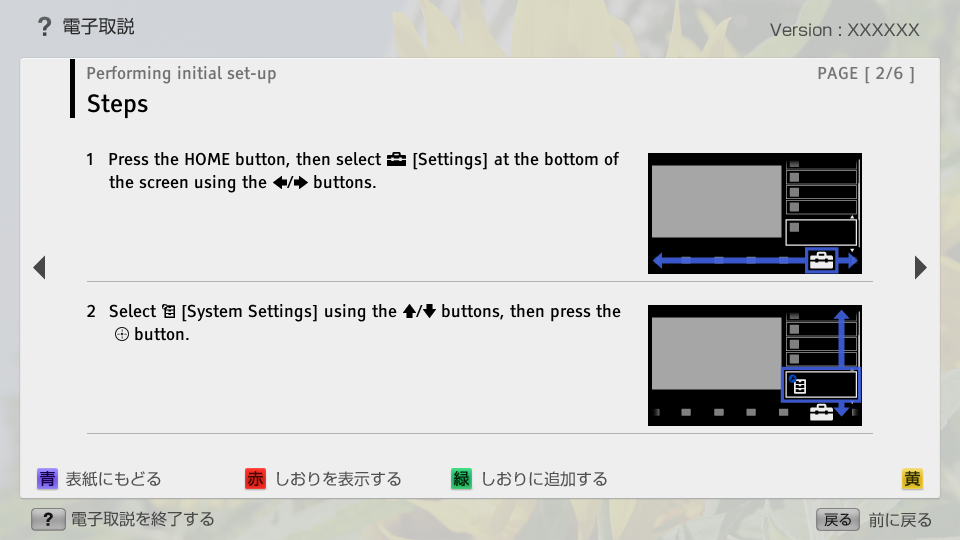Click the step 2 System Settings illustration
This screenshot has width=960, height=540.
coord(755,366)
